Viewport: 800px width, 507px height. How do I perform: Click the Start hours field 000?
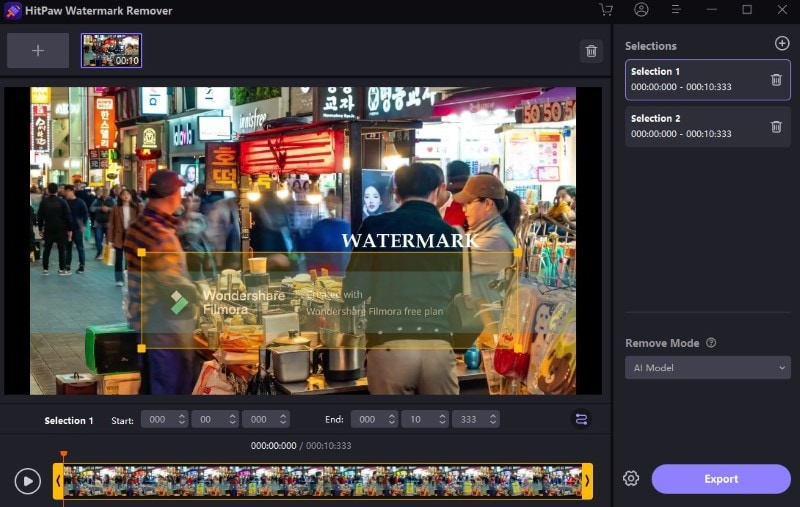coord(158,419)
